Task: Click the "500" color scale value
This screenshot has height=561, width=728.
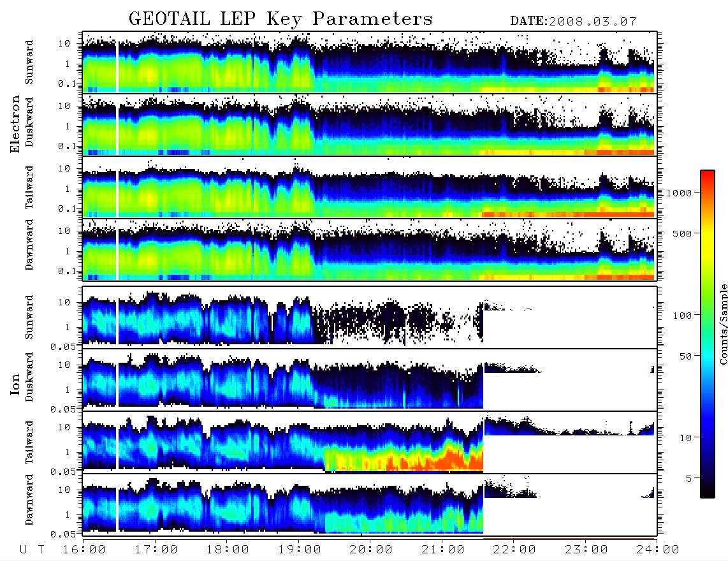Action: point(683,234)
